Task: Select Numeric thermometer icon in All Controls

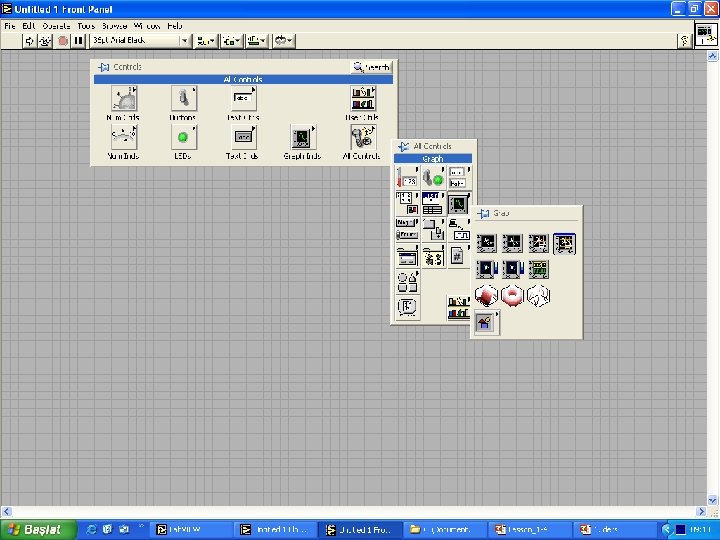Action: (407, 177)
